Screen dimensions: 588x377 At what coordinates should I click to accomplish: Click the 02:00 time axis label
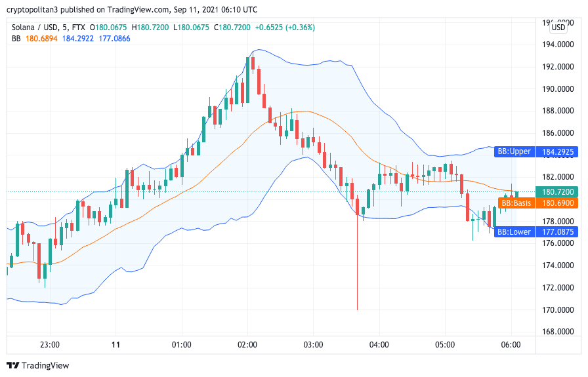(247, 344)
